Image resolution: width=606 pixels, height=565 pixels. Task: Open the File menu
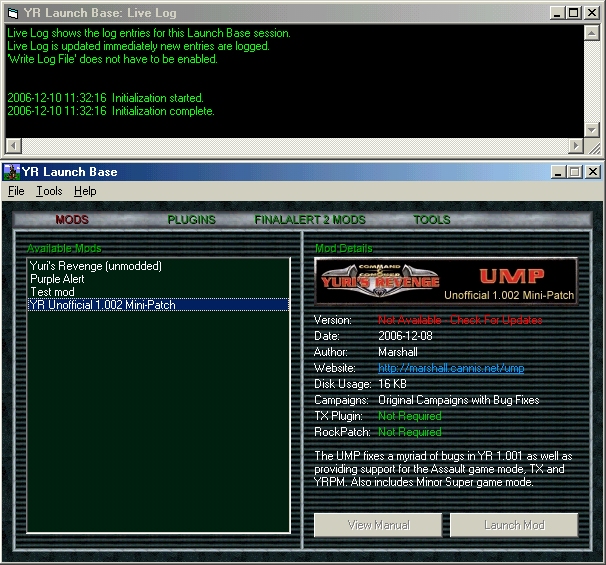coord(16,191)
